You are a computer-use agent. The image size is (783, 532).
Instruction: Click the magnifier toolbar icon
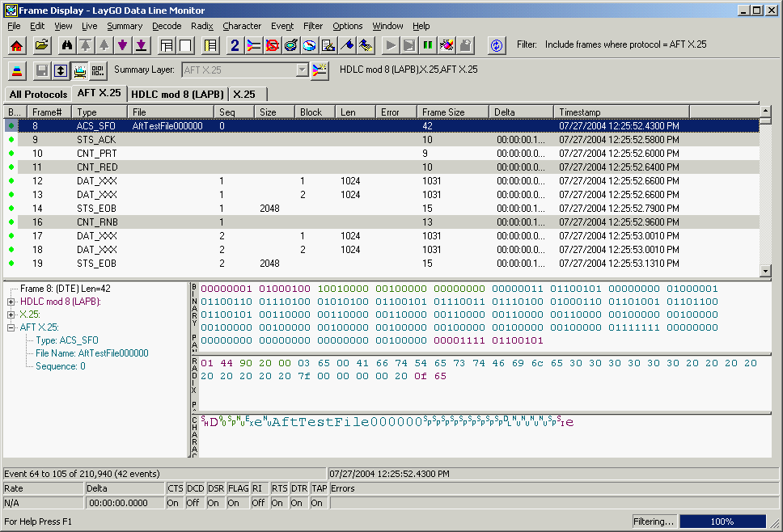[x=290, y=45]
